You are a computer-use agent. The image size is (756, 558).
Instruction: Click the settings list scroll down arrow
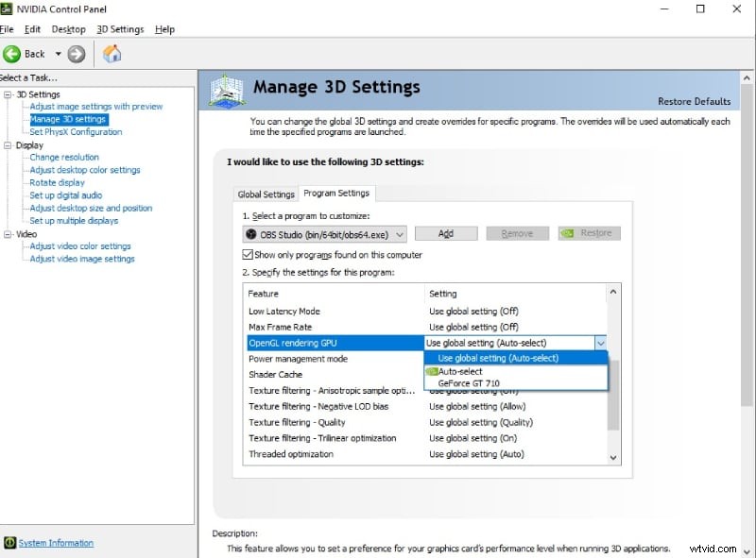tap(613, 457)
